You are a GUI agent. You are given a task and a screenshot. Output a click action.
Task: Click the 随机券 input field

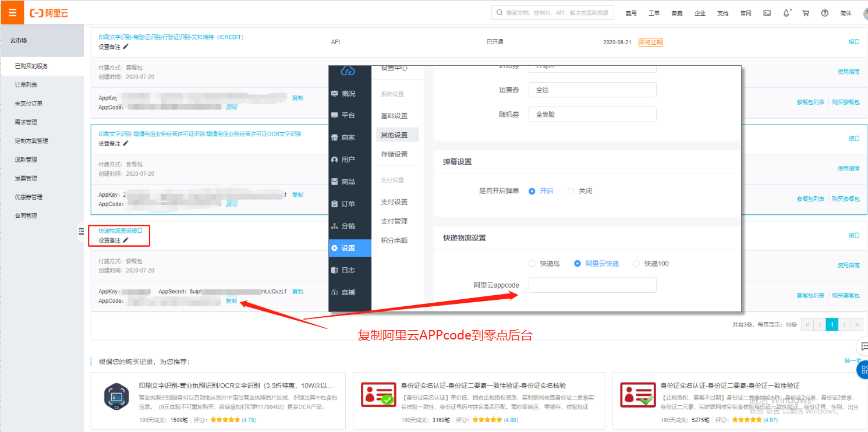[x=593, y=114]
